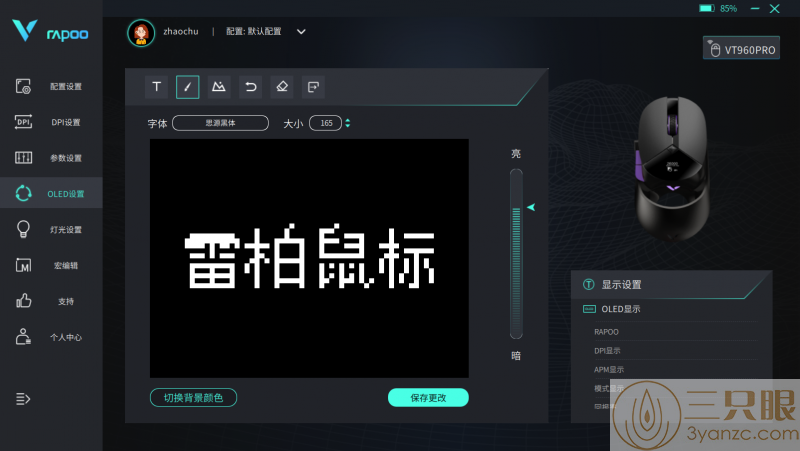Click the mouse product image
Viewport: 800px width, 451px height.
pos(672,167)
